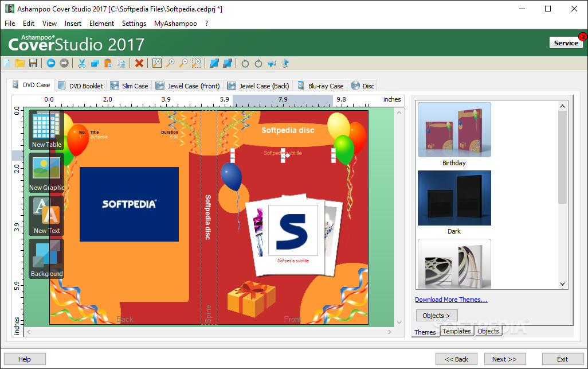
Task: Open the Insert menu
Action: pos(73,24)
